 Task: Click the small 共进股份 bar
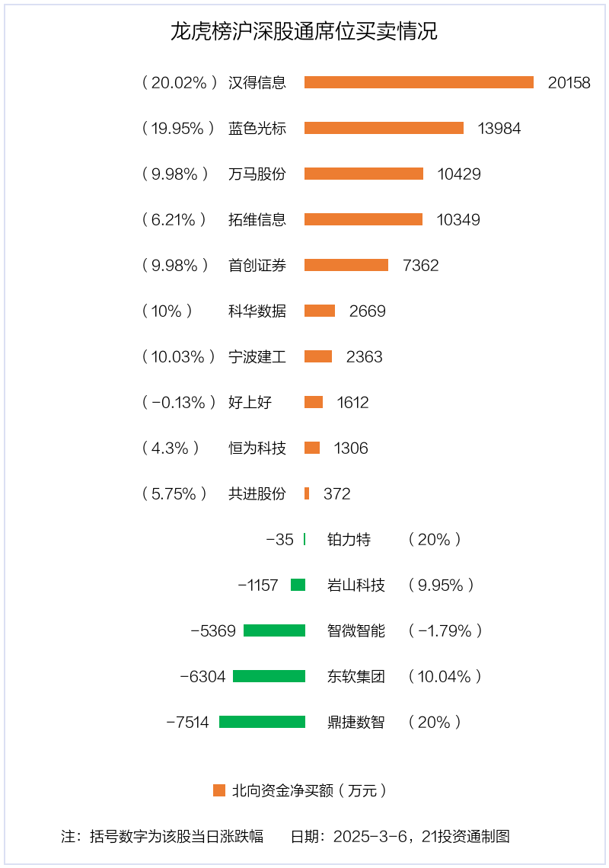click(307, 494)
